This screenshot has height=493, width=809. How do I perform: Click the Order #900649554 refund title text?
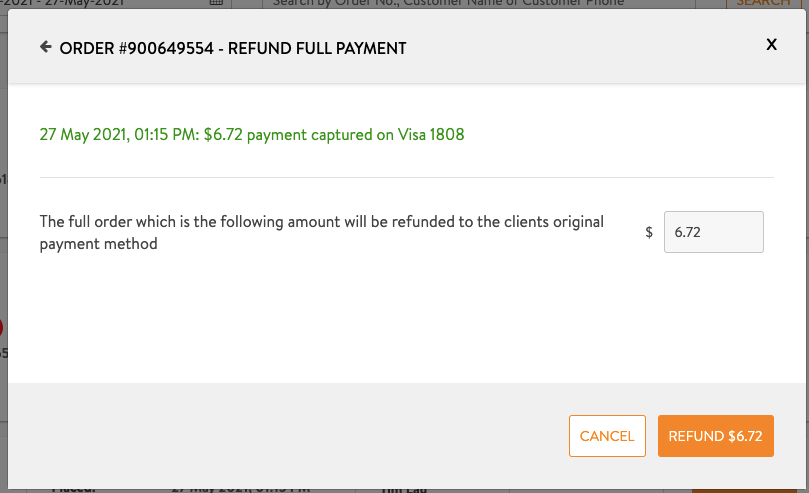coord(233,48)
